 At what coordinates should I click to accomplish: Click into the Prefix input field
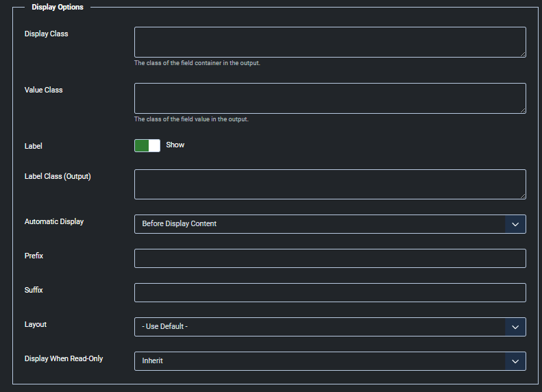pos(330,258)
